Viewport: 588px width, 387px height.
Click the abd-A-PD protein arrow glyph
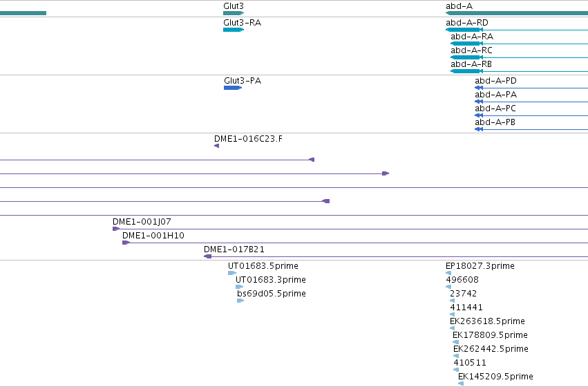479,88
